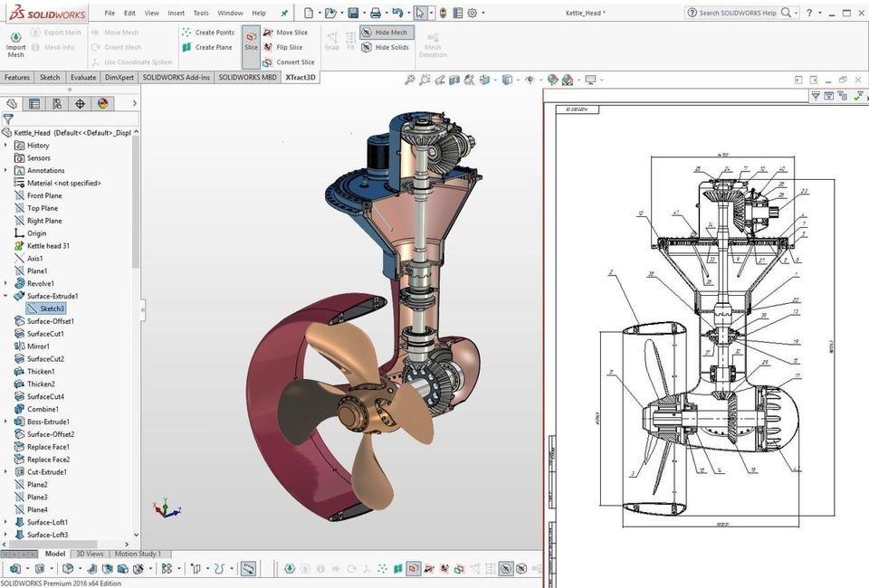This screenshot has height=588, width=869.
Task: Open the File menu
Action: tap(110, 13)
